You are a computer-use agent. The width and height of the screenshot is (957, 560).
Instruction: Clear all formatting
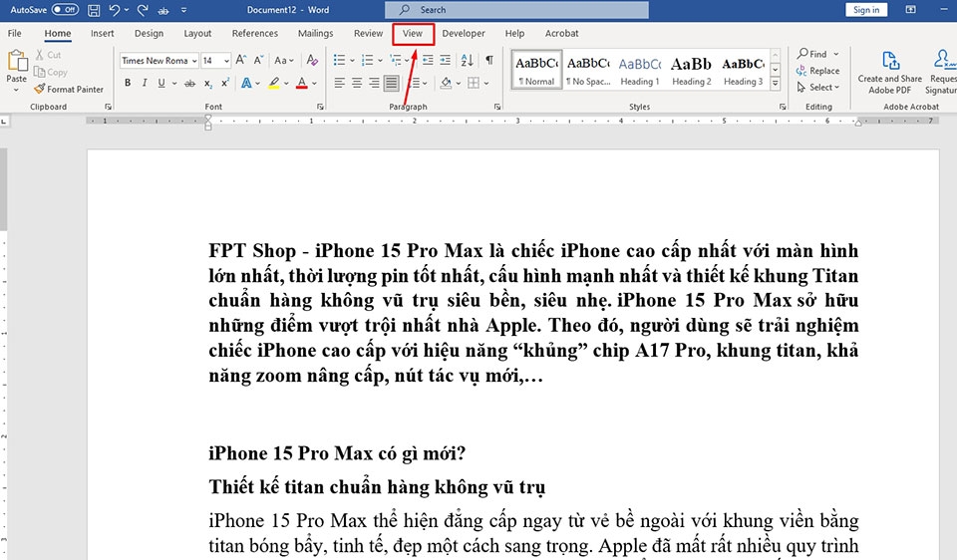click(312, 60)
